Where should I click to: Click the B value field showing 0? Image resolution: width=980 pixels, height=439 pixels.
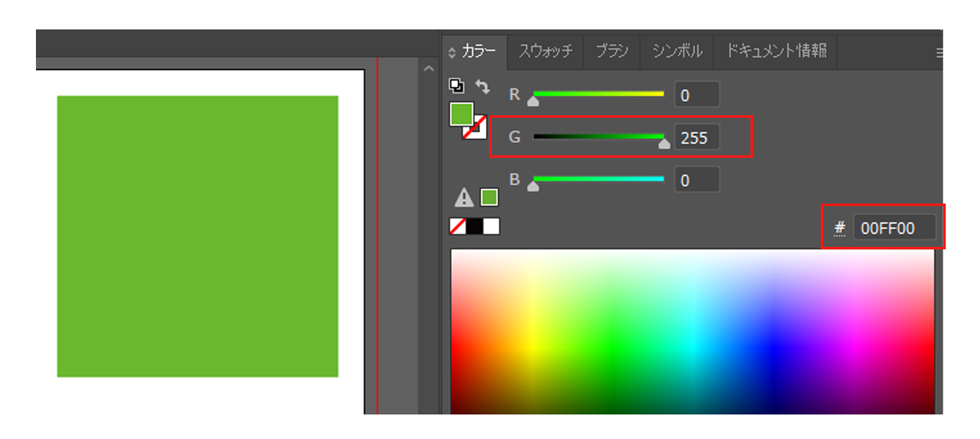click(x=697, y=180)
